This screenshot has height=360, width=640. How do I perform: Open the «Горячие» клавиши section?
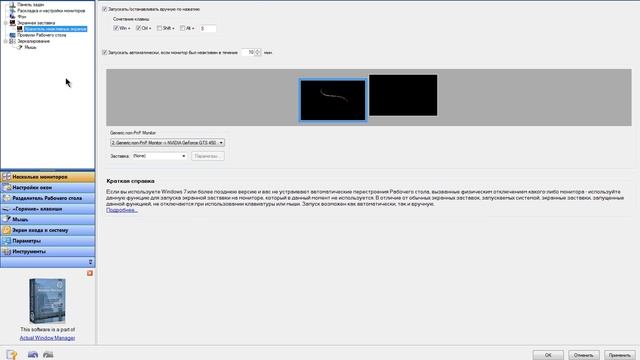pos(48,209)
